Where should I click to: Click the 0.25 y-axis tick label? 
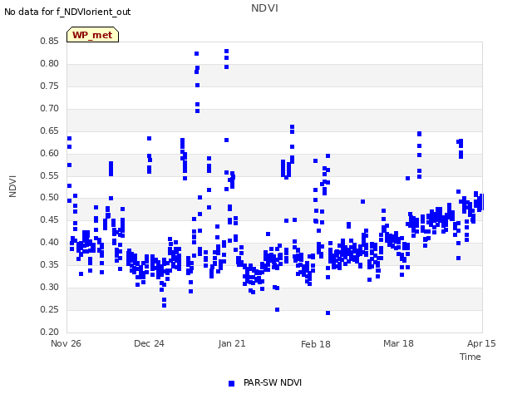point(49,309)
